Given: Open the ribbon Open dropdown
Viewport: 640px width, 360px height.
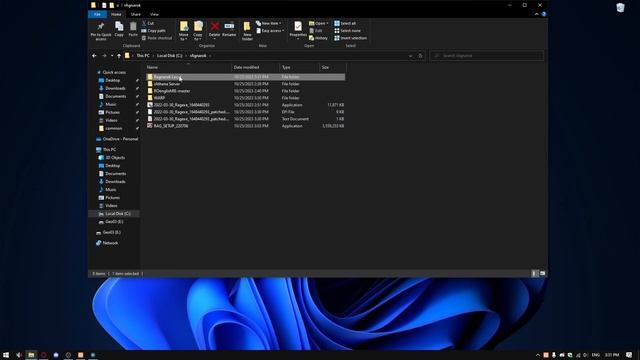Looking at the screenshot, I should click(x=318, y=23).
